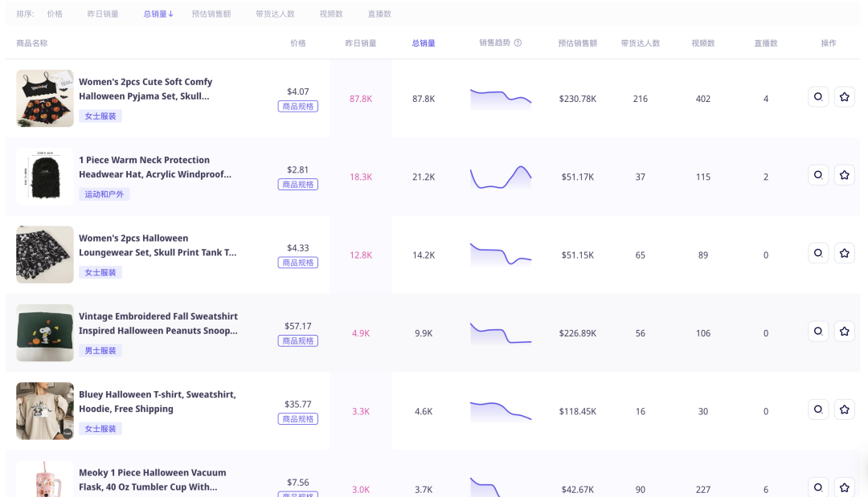This screenshot has width=868, height=497.
Task: Sort by 价格 in the sort bar
Action: (x=55, y=14)
